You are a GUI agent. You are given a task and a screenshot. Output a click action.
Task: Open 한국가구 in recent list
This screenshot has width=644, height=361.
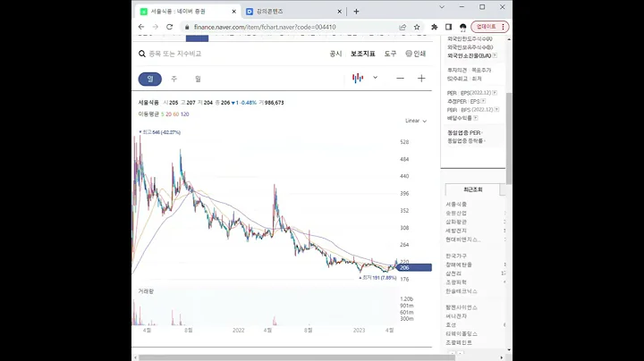coord(456,256)
